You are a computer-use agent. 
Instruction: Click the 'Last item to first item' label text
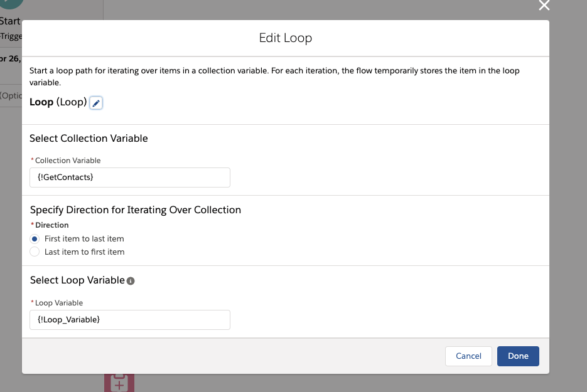coord(84,252)
